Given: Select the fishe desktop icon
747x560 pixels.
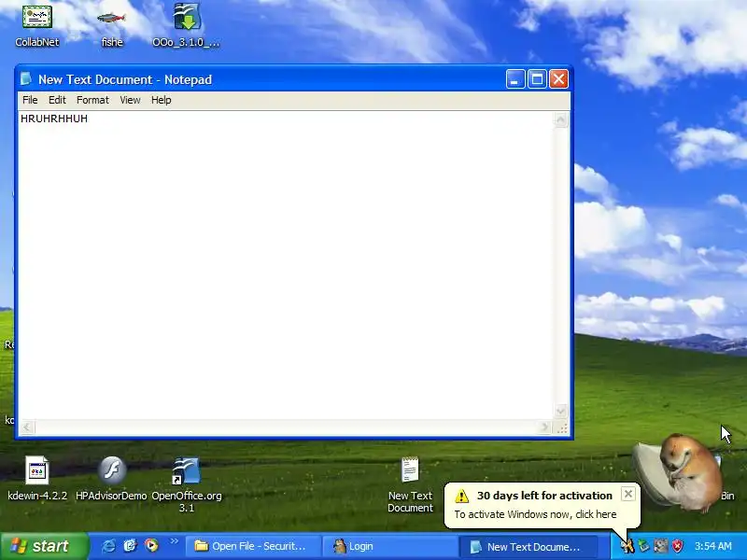Looking at the screenshot, I should coord(112,29).
